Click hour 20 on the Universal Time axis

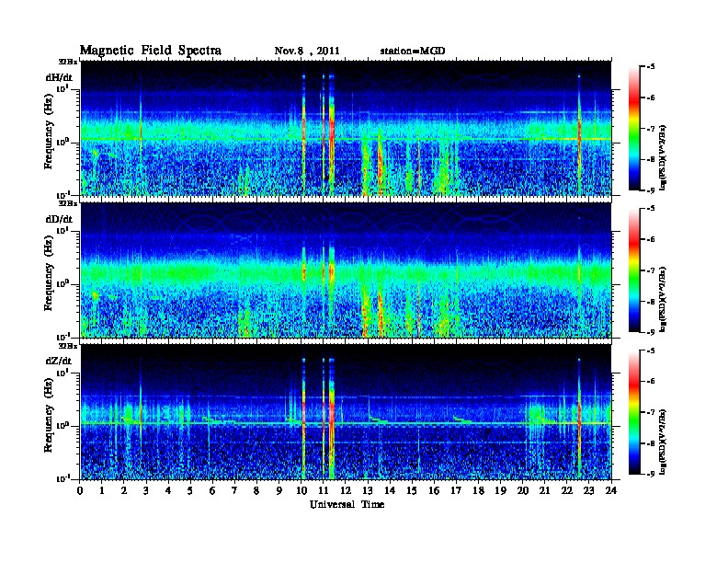pos(523,490)
